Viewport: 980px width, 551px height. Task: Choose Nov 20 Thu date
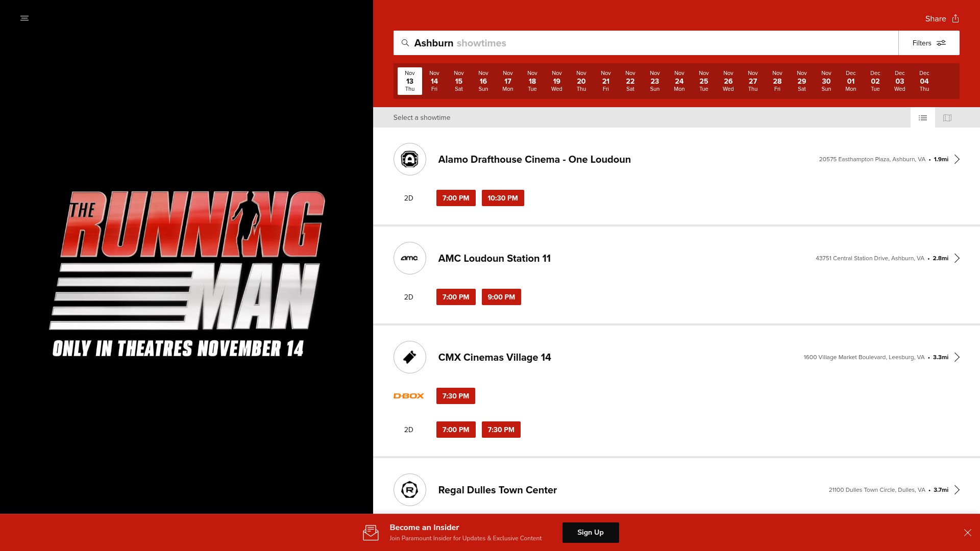pyautogui.click(x=581, y=81)
